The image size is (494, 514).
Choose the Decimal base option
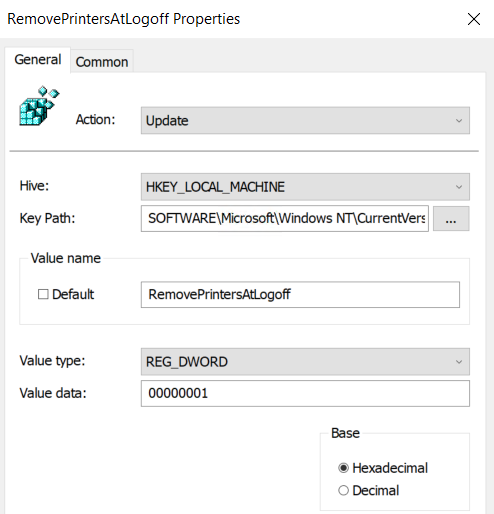[343, 490]
